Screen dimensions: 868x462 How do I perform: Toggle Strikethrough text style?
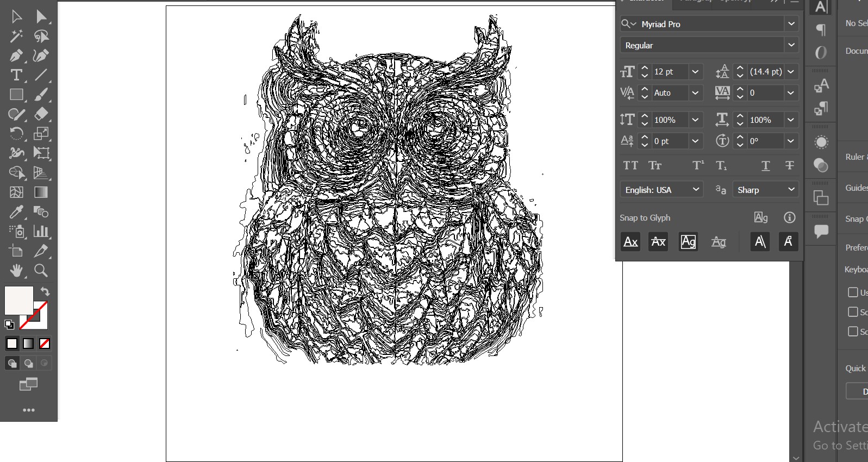pos(790,166)
